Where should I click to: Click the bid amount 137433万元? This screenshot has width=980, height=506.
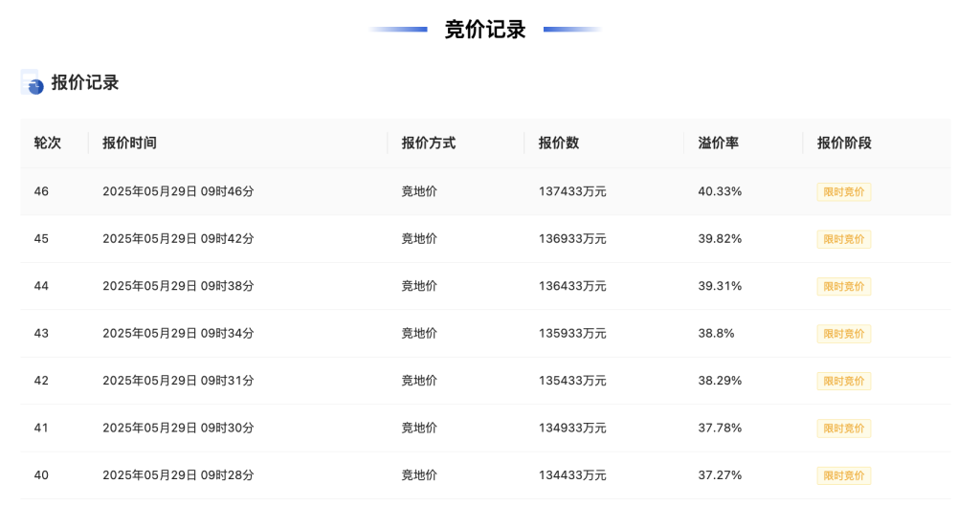click(x=572, y=191)
